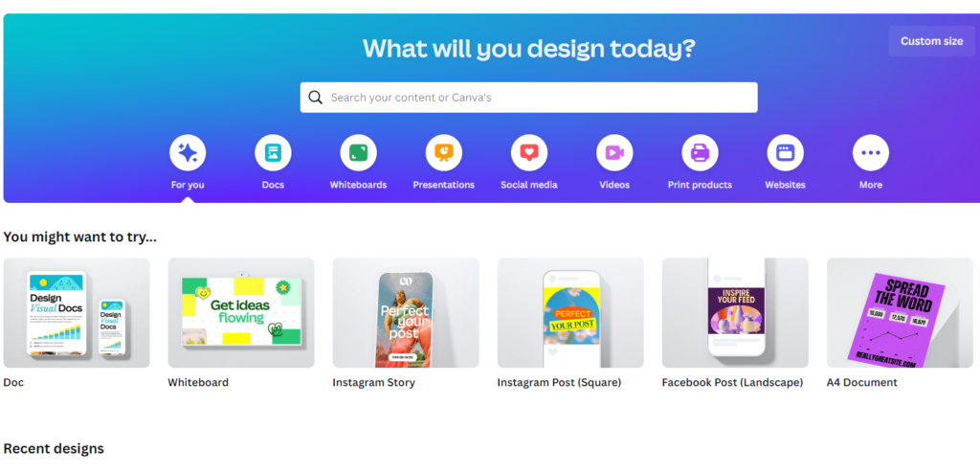980x473 pixels.
Task: Select the Social media heart icon
Action: [x=529, y=152]
